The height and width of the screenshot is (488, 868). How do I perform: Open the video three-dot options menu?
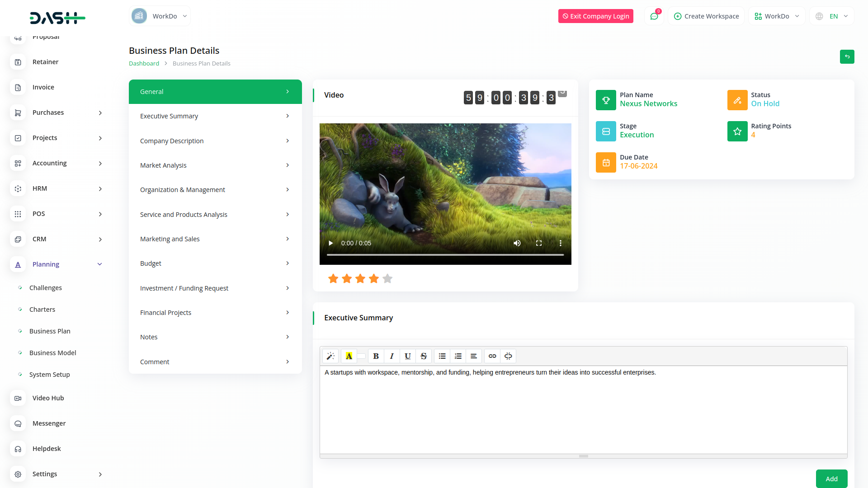click(561, 243)
